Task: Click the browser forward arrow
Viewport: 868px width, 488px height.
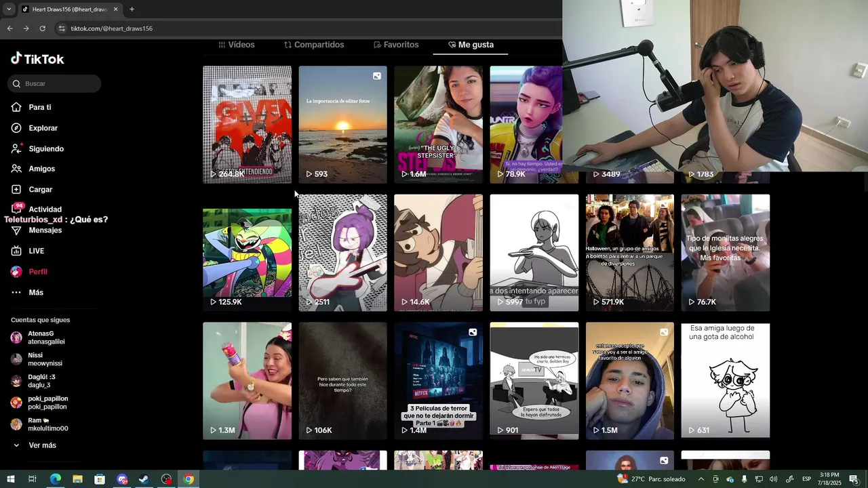Action: [x=26, y=28]
